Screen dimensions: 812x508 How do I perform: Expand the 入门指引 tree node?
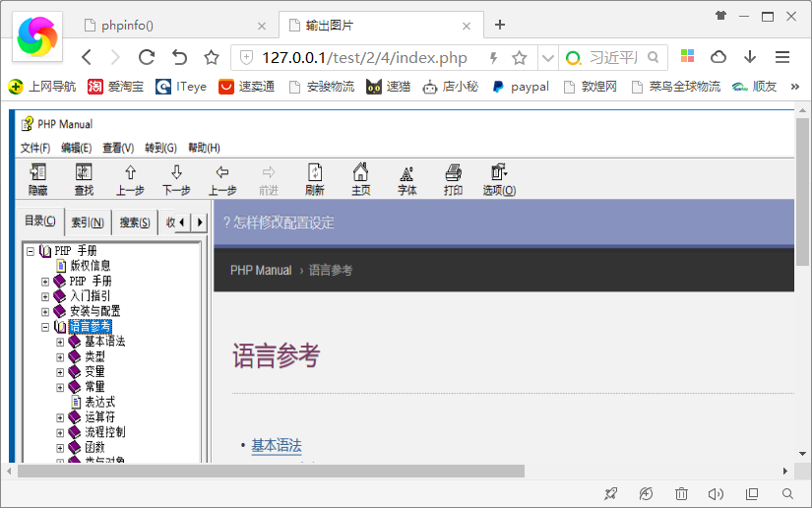point(45,296)
